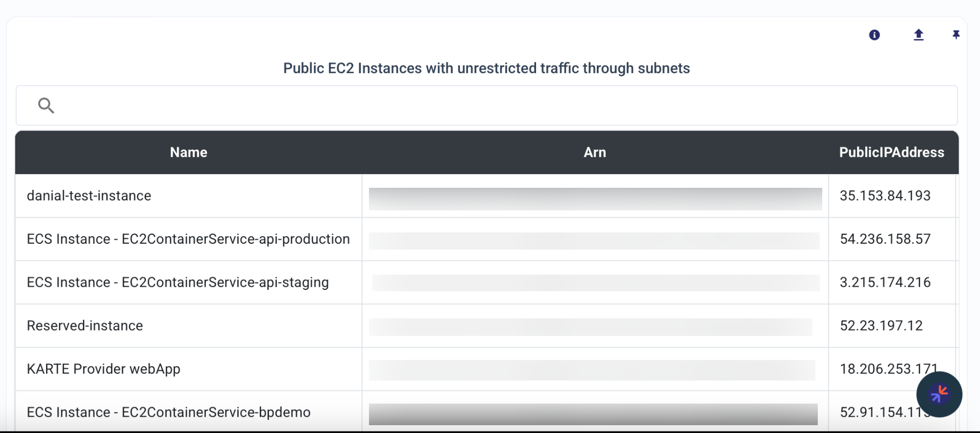The image size is (980, 433).
Task: Sort by the PublicIPAddress column header
Action: [892, 153]
